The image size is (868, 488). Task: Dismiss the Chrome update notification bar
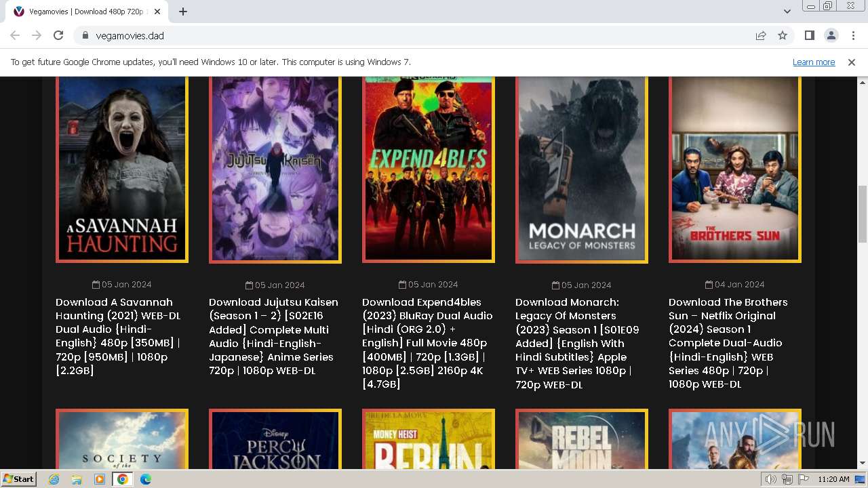[852, 62]
